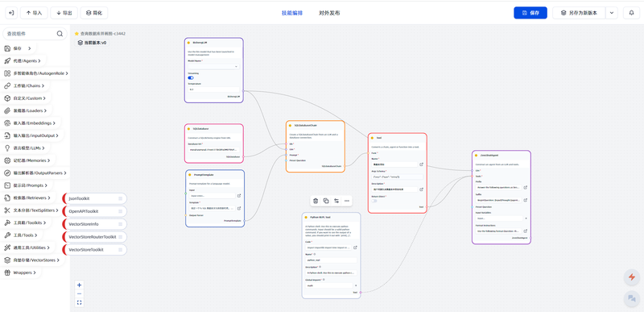Expand the 输出解析器/OutputParsers category

35,173
